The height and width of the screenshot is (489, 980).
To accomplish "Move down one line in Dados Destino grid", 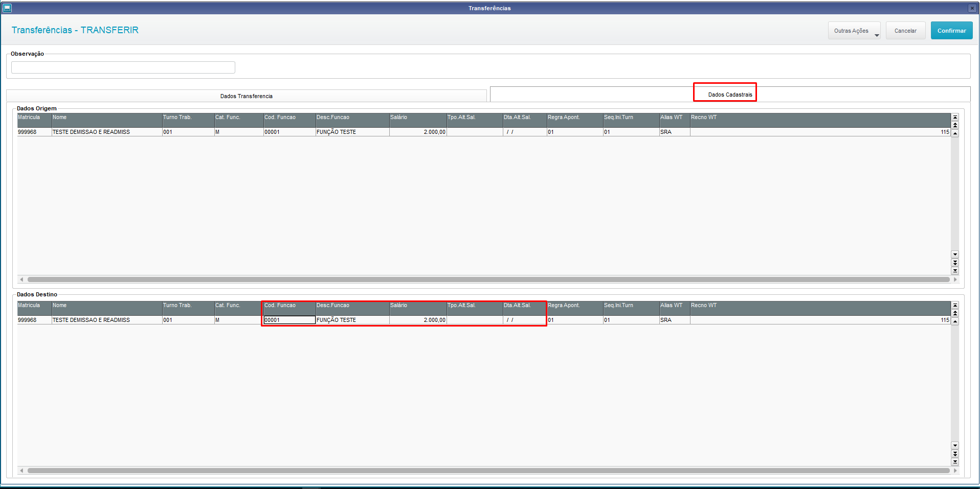I will click(x=955, y=445).
